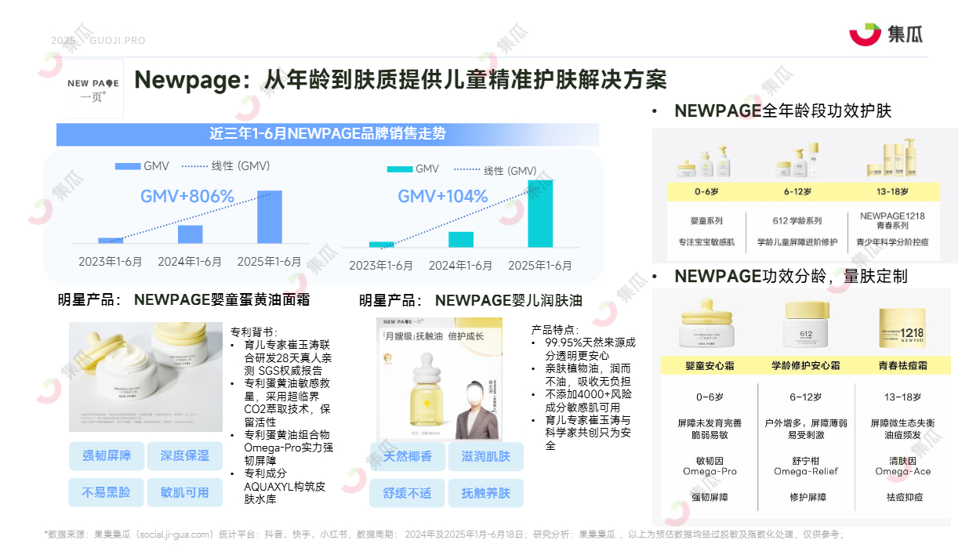This screenshot has width=980, height=551.
Task: Click the 祛痘抑痘 benefit text
Action: click(905, 497)
